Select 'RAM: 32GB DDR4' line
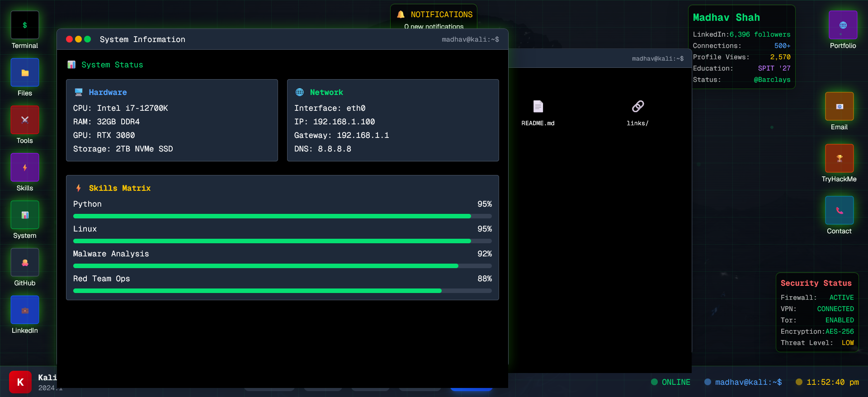 click(106, 122)
